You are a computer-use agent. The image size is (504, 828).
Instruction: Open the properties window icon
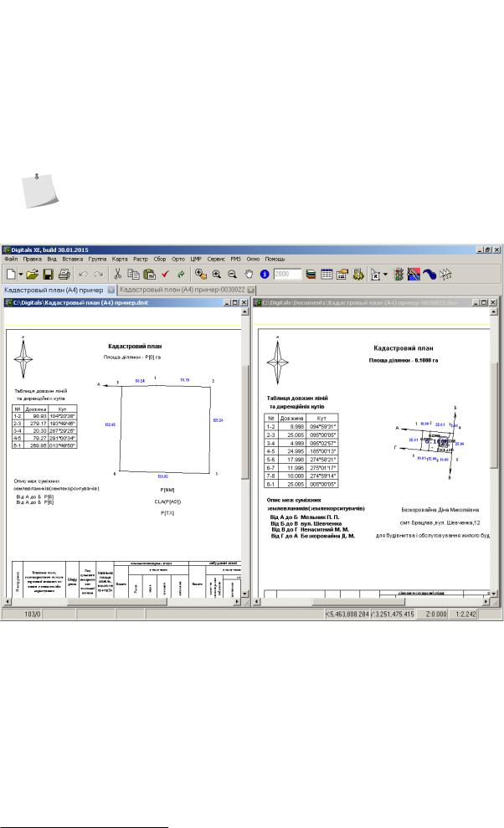pyautogui.click(x=342, y=274)
